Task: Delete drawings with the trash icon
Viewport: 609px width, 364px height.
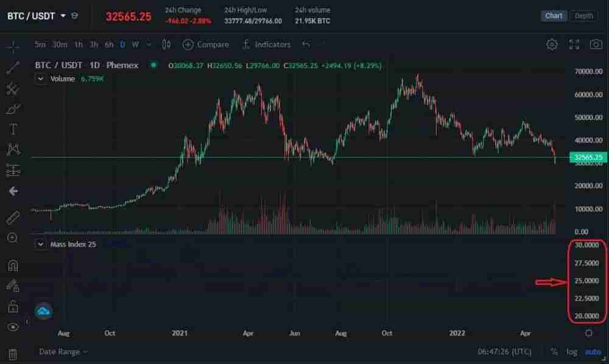Action: click(x=13, y=354)
